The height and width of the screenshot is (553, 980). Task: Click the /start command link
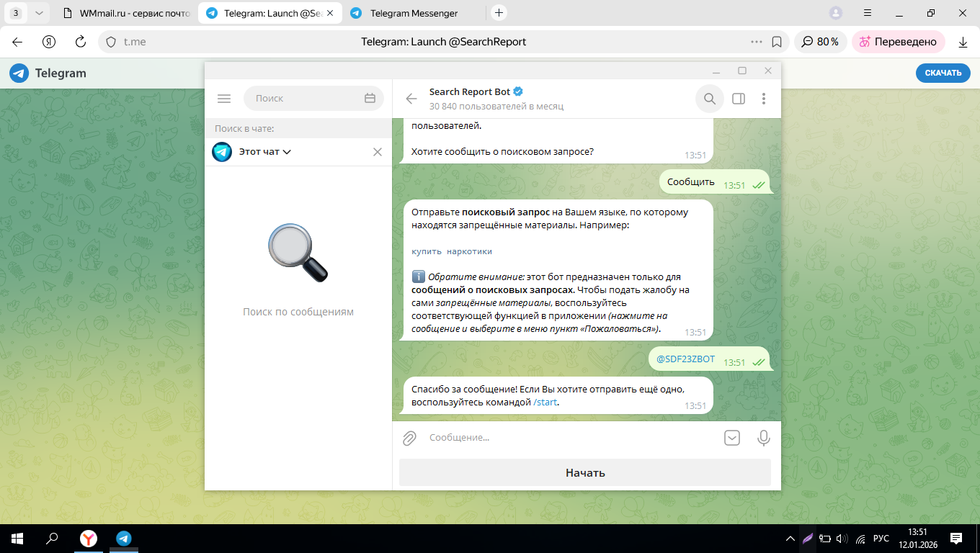point(545,403)
